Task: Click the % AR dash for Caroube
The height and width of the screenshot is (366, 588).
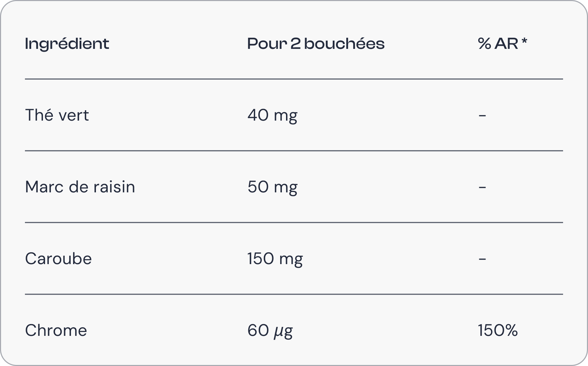Action: pyautogui.click(x=482, y=259)
